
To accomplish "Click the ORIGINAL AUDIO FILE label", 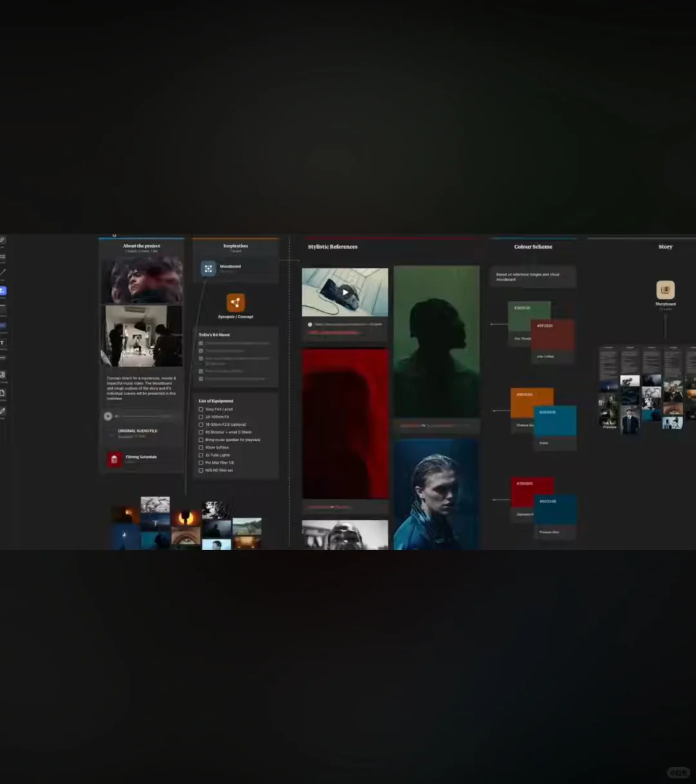I will click(137, 431).
